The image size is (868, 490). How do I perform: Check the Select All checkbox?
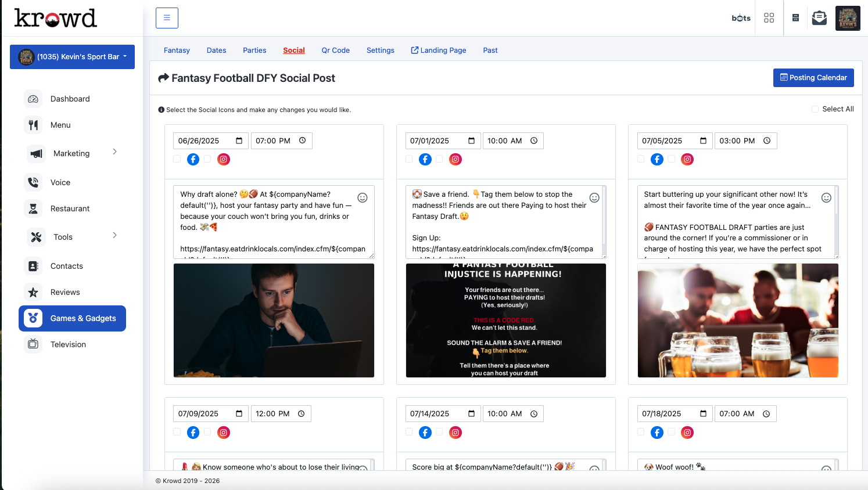pos(815,109)
